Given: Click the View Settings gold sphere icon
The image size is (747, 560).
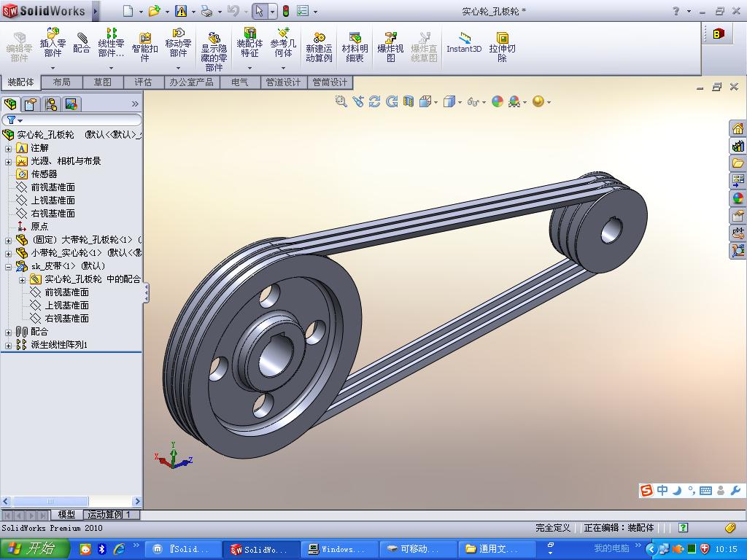Looking at the screenshot, I should [x=538, y=101].
